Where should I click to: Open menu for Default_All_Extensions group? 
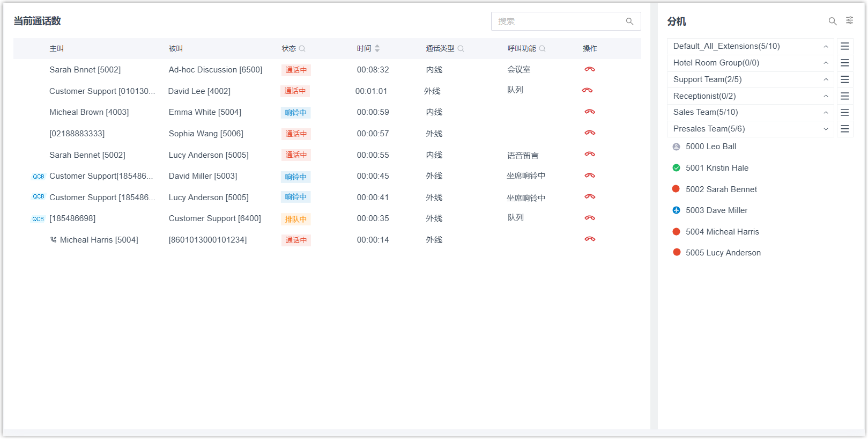click(x=844, y=47)
